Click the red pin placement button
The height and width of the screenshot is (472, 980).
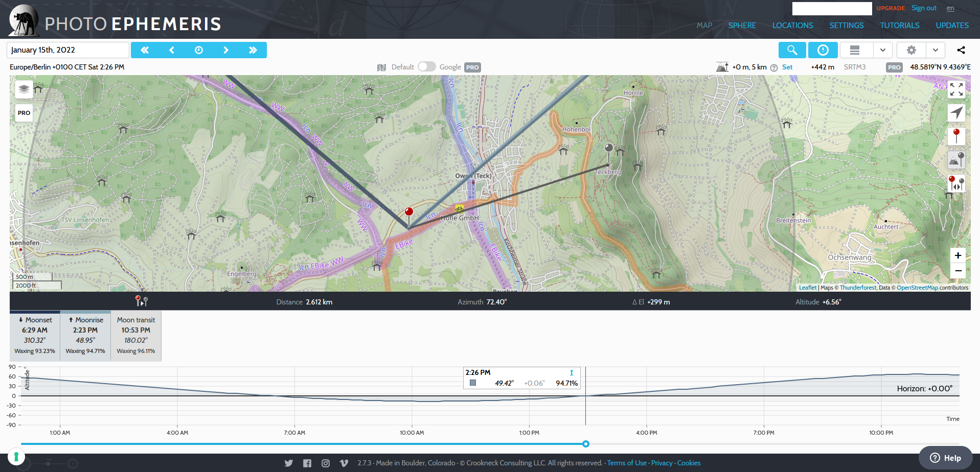pos(956,136)
